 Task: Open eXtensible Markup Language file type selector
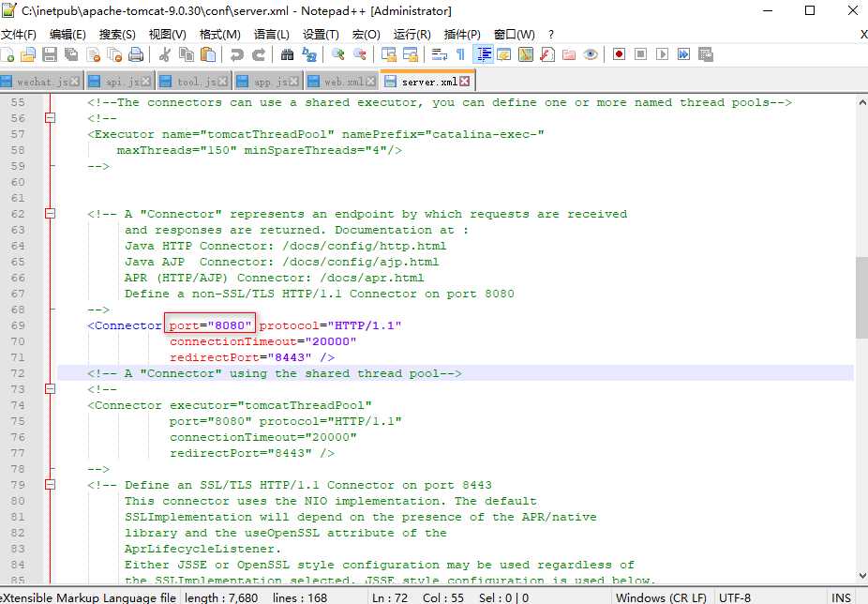pyautogui.click(x=88, y=597)
